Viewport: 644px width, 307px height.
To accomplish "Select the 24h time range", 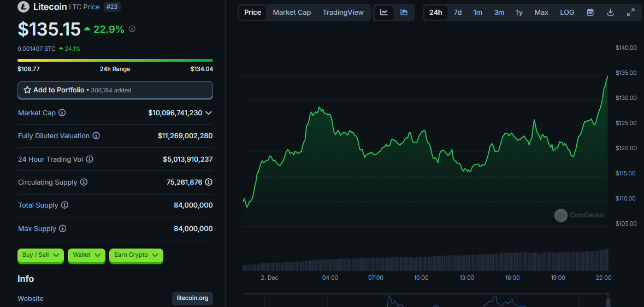I will [435, 13].
